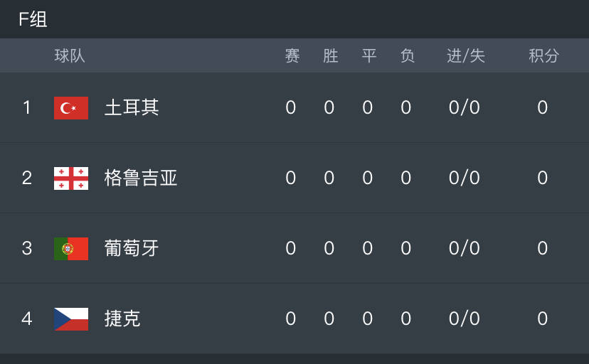Select the 捷克 team name

pos(122,318)
